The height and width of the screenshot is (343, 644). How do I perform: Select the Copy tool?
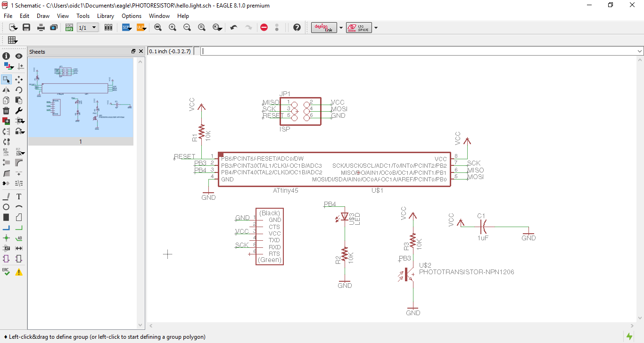6,100
